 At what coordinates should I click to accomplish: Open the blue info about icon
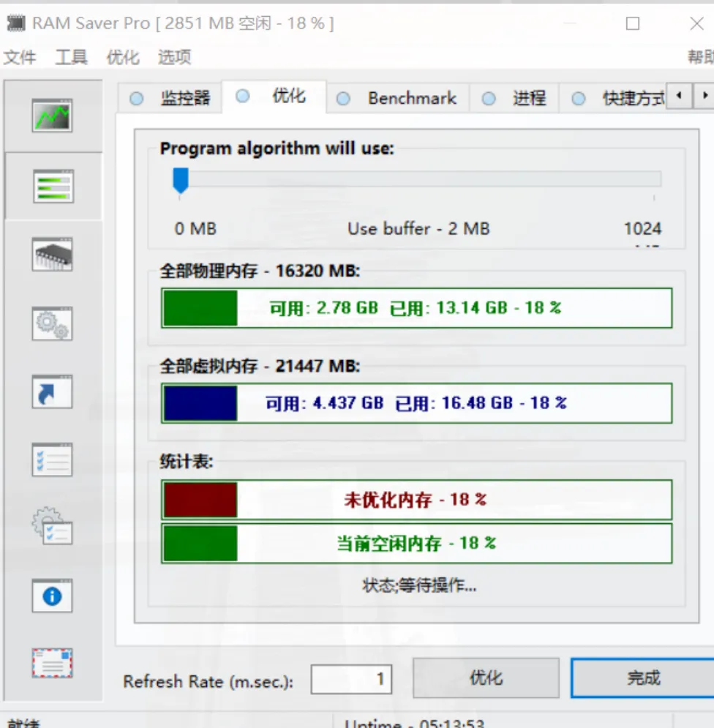(x=52, y=596)
